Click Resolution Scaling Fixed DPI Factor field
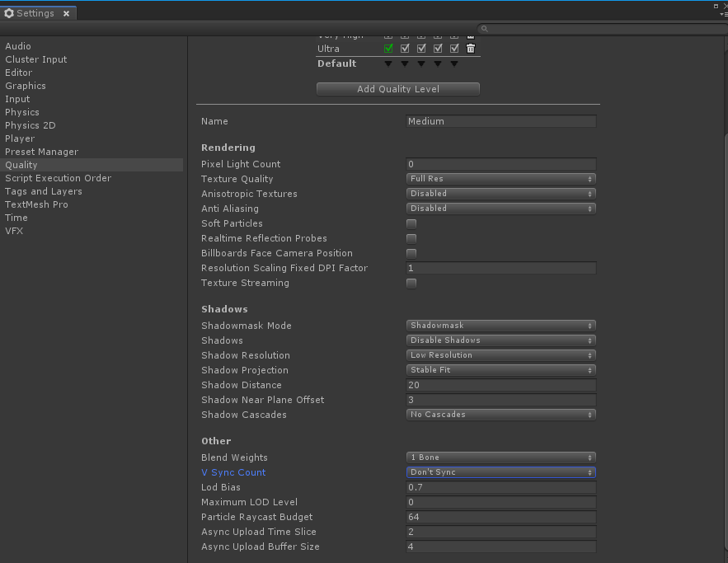The width and height of the screenshot is (728, 563). click(501, 268)
